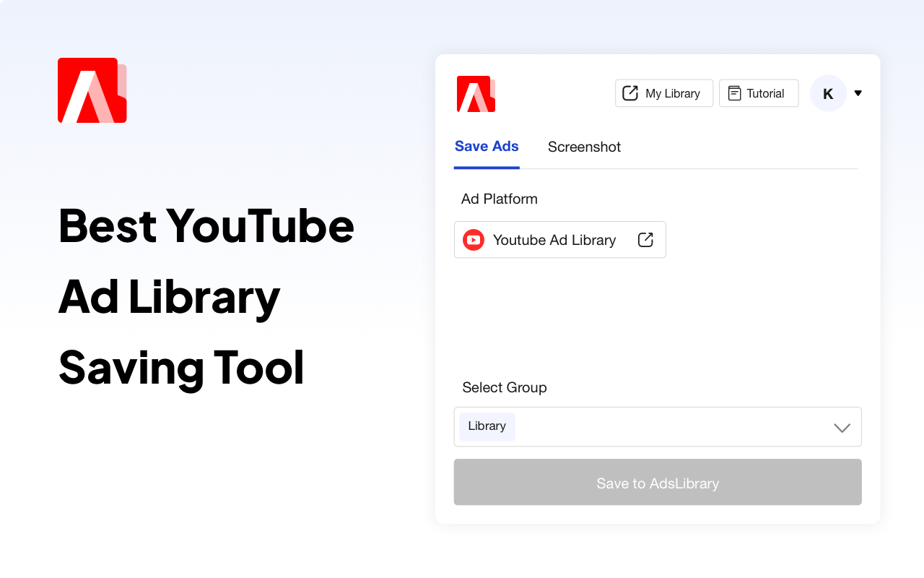Open the Tutorial page

759,92
